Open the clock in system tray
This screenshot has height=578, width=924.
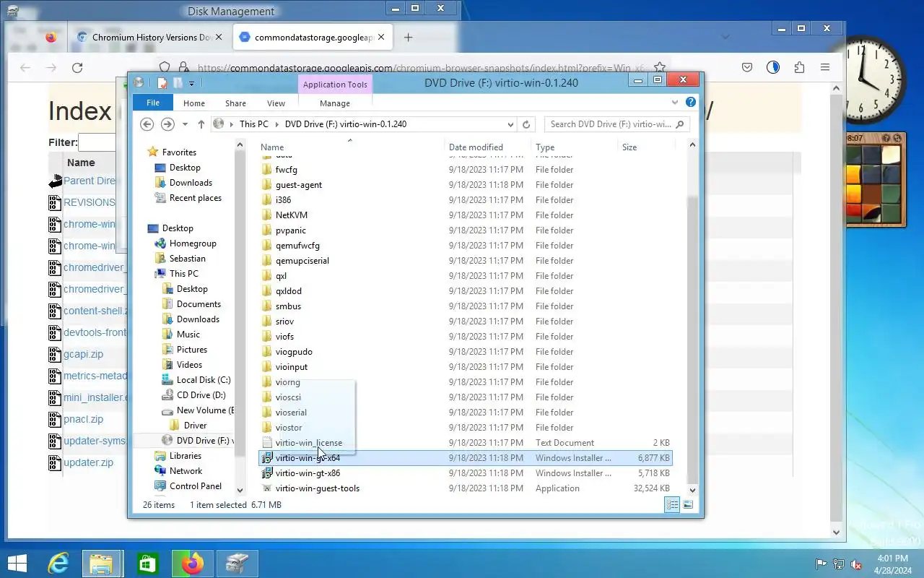coord(893,564)
